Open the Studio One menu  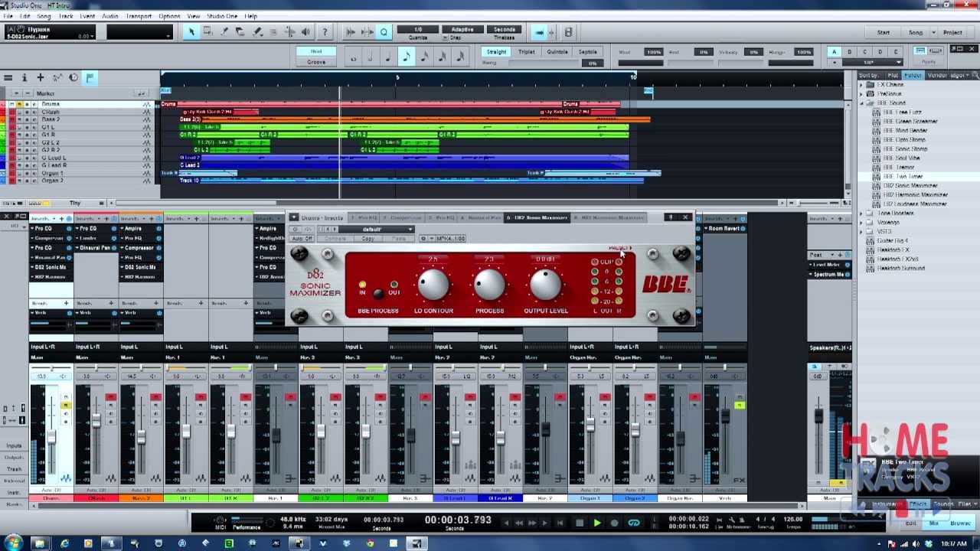[x=222, y=16]
